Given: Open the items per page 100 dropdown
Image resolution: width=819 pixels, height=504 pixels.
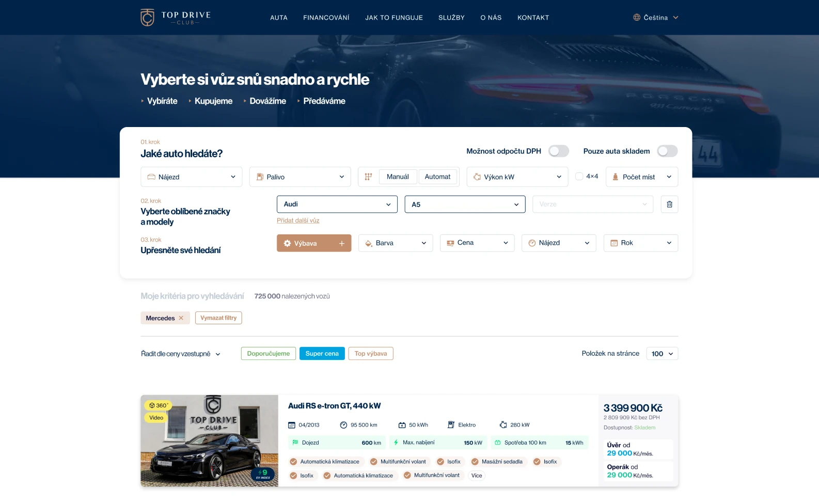Looking at the screenshot, I should tap(662, 354).
